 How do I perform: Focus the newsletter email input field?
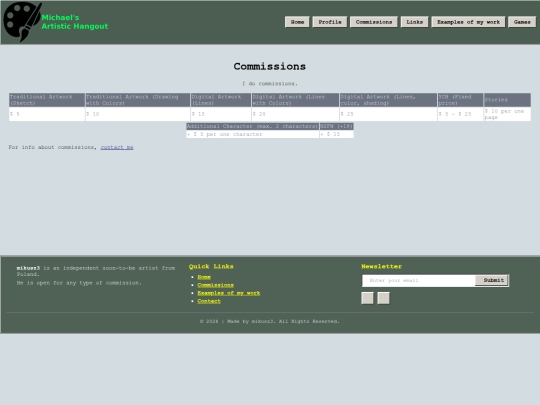coord(419,281)
